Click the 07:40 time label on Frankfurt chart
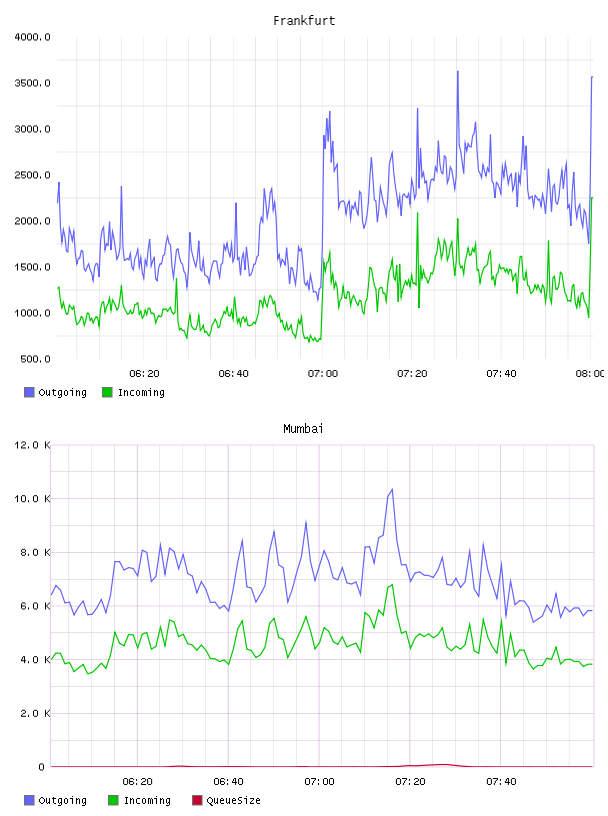 click(501, 374)
